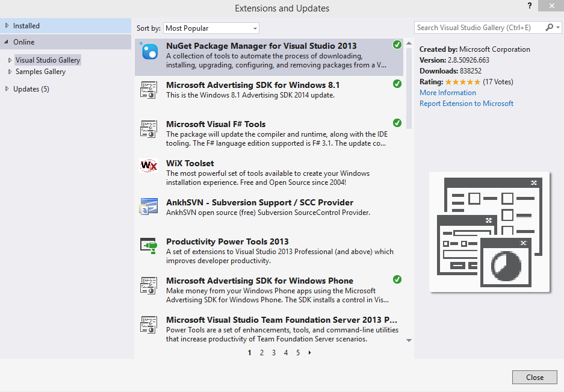The width and height of the screenshot is (564, 392).
Task: Click the Productivity Power Tools drill icon
Action: (149, 245)
